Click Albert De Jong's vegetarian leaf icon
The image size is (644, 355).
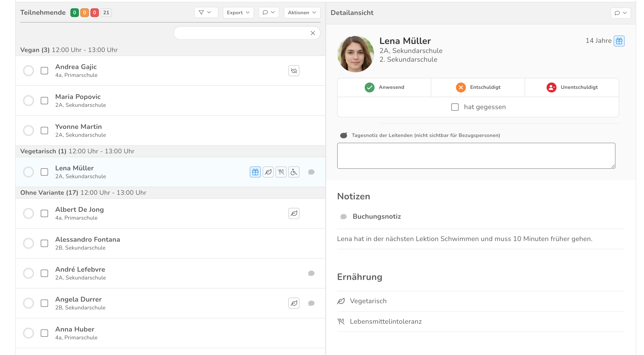tap(294, 213)
